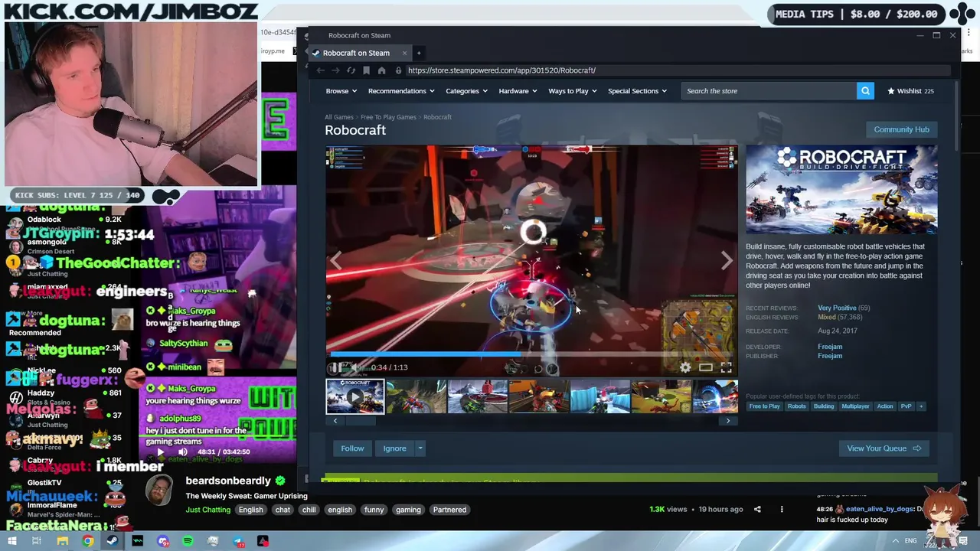Viewport: 980px width, 551px height.
Task: Go forward in the Steam browser
Action: point(335,70)
